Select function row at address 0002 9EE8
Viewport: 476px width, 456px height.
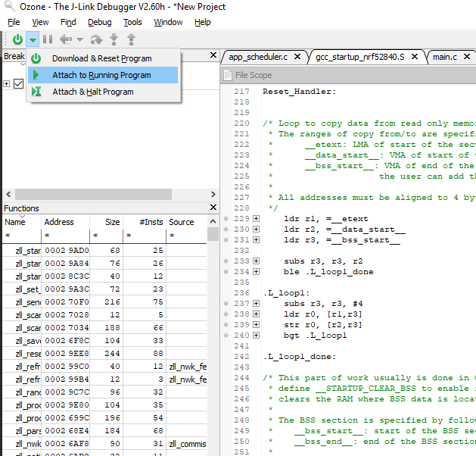pos(104,354)
